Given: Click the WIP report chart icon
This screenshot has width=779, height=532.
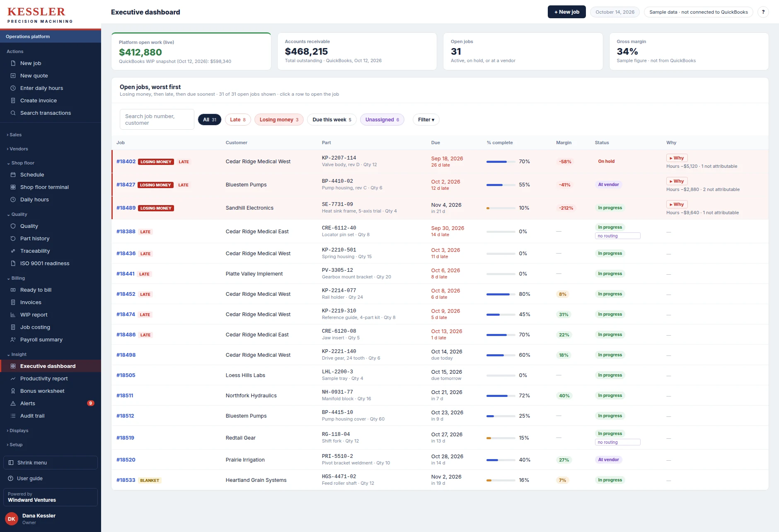Looking at the screenshot, I should click(x=13, y=315).
